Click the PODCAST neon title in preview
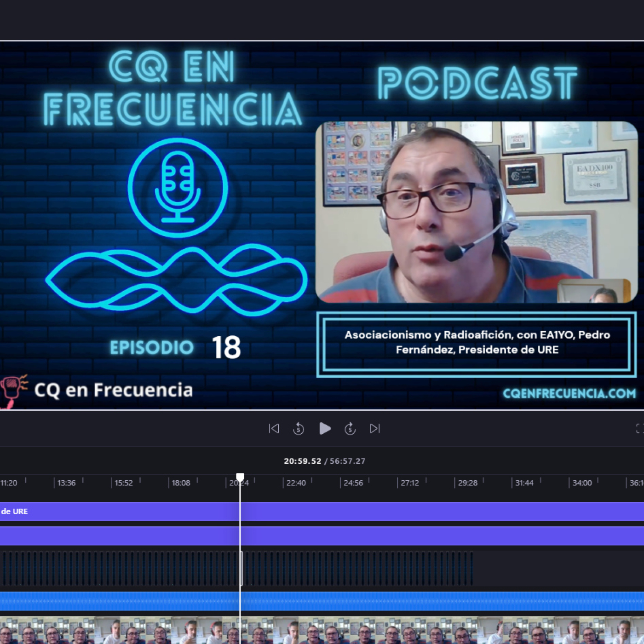 [477, 83]
